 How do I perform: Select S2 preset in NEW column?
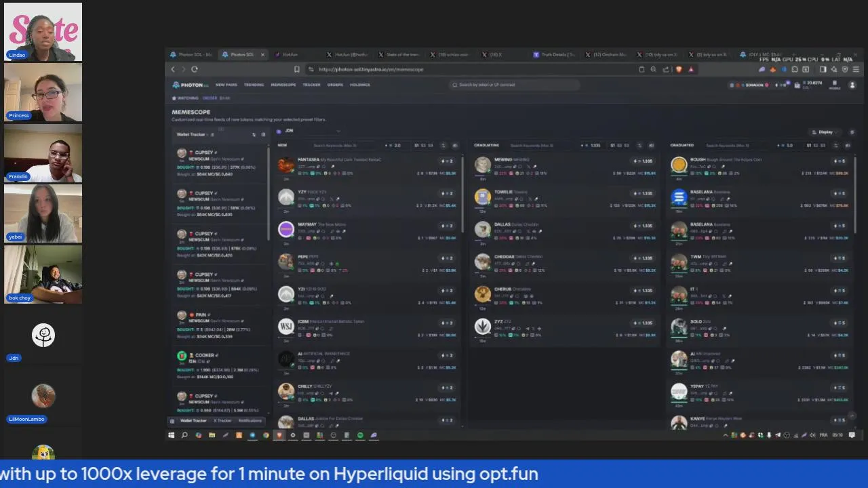(422, 145)
